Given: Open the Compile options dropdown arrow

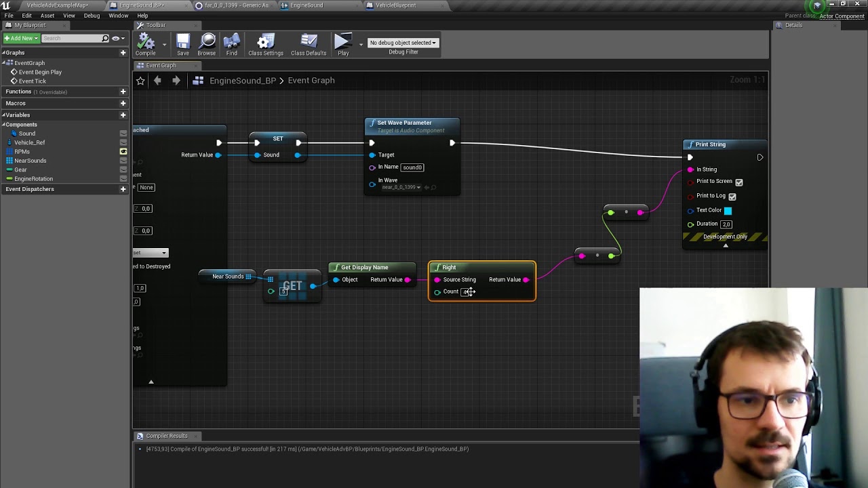Looking at the screenshot, I should 164,45.
